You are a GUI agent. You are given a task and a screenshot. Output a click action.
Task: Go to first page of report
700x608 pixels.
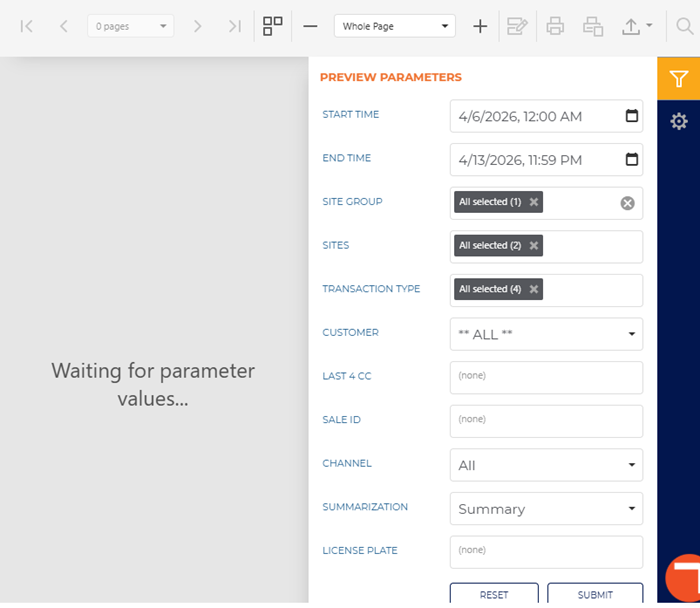27,26
